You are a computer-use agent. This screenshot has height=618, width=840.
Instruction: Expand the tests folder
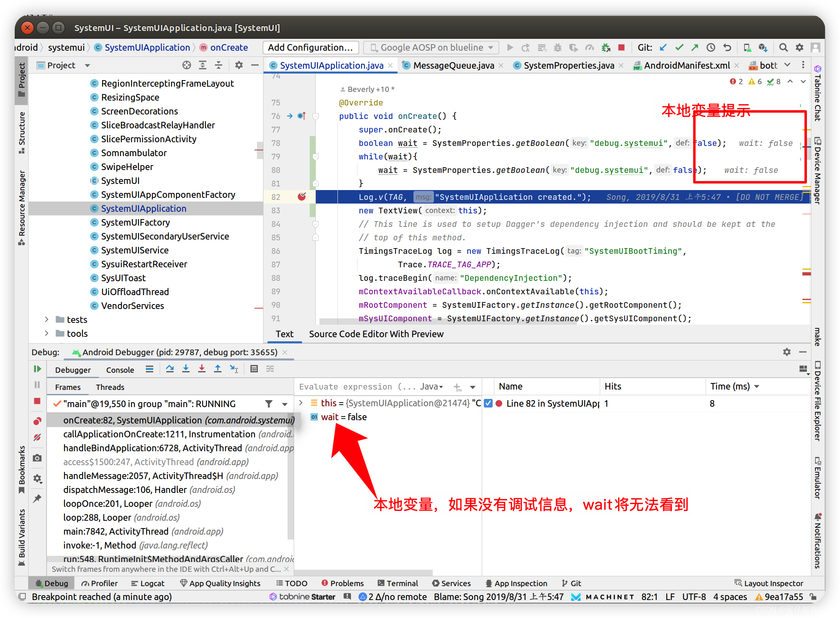point(47,320)
